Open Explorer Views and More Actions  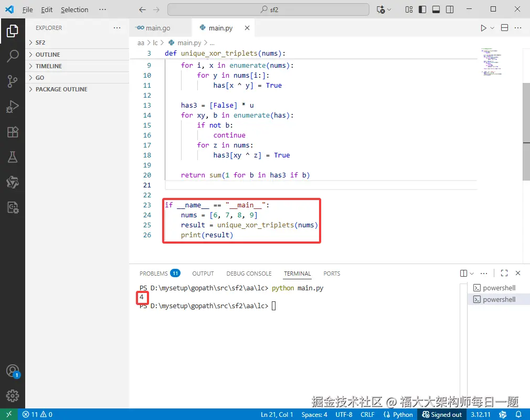click(x=117, y=28)
